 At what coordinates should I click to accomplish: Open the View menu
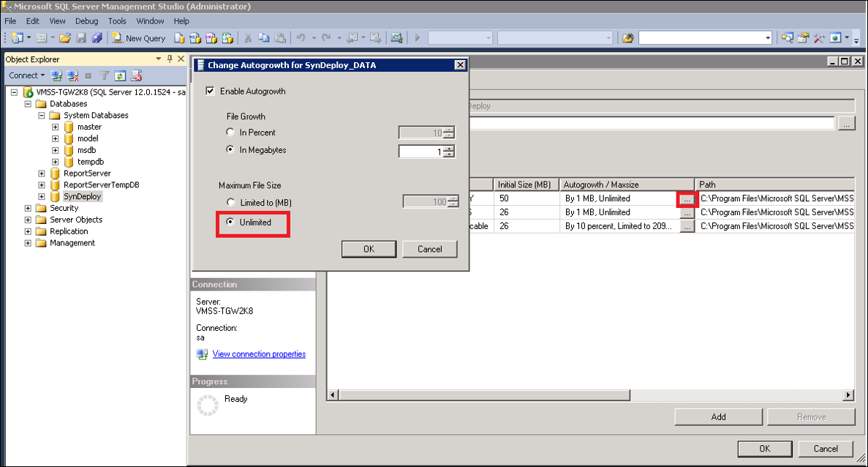pos(58,21)
